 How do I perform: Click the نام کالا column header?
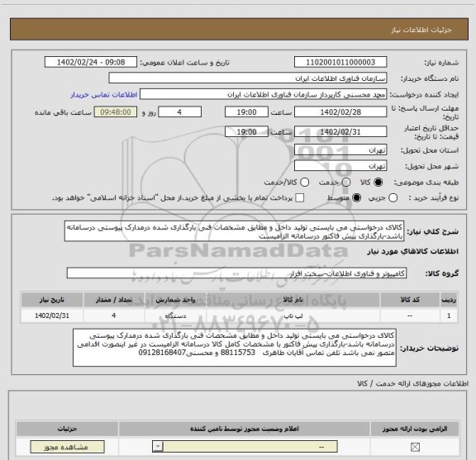pos(293,300)
